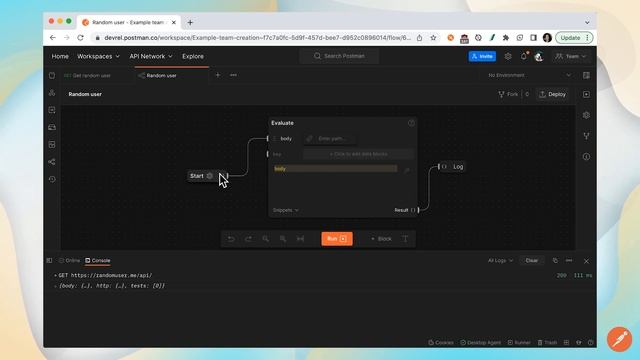Open the Environments sidebar icon

coord(52,110)
